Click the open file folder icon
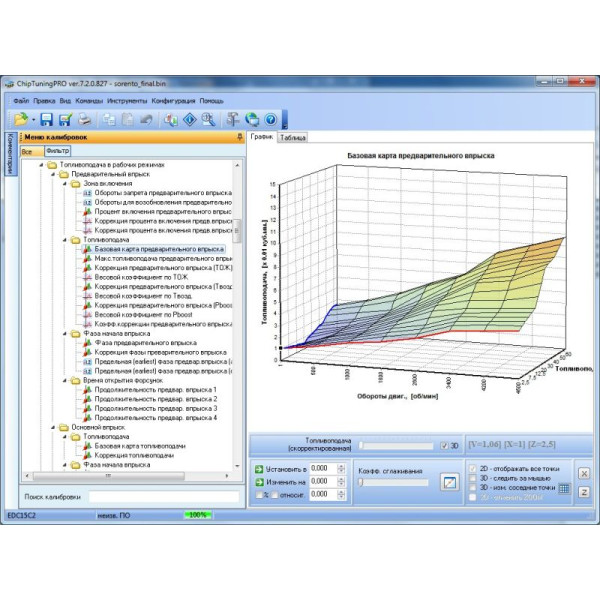 20,119
